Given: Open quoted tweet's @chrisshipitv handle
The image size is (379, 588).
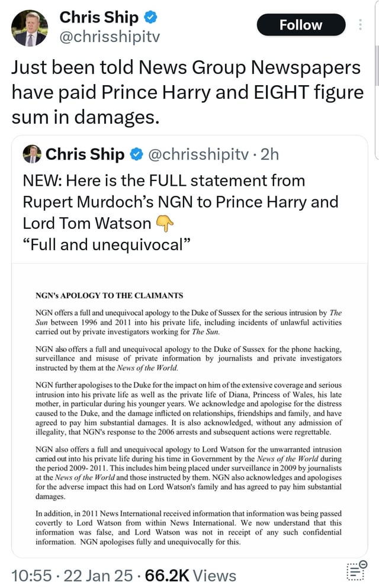Looking at the screenshot, I should pos(200,155).
